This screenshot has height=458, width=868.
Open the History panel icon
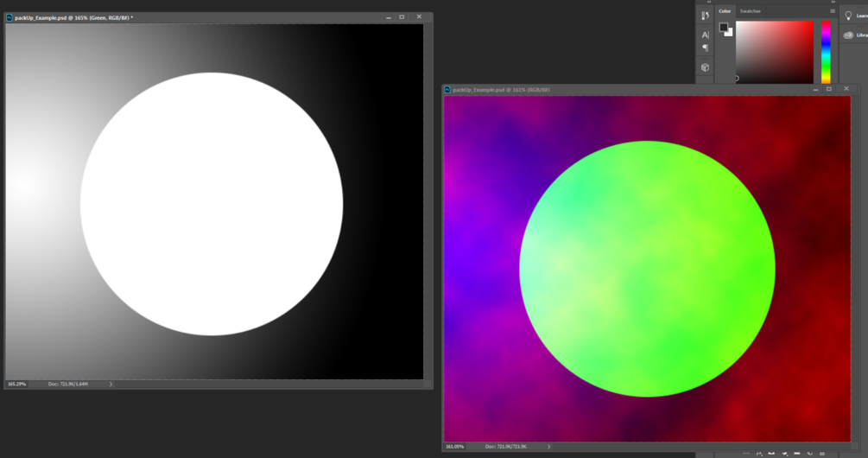pyautogui.click(x=706, y=16)
